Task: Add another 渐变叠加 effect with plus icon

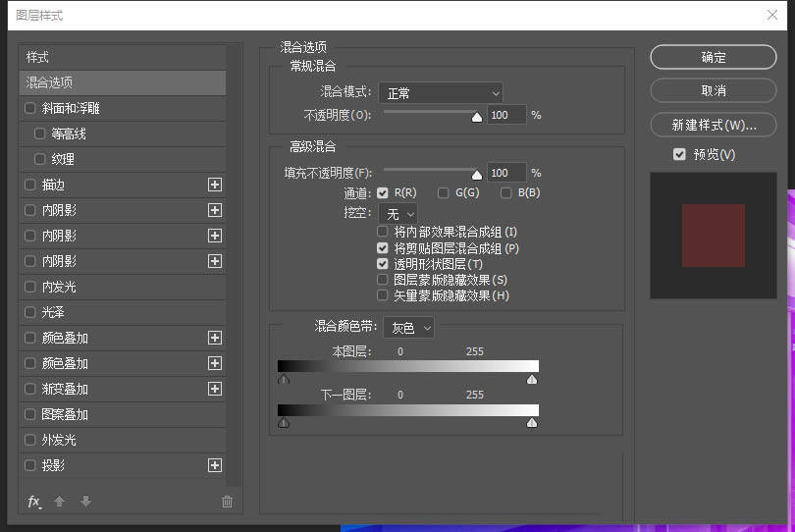Action: pos(215,389)
